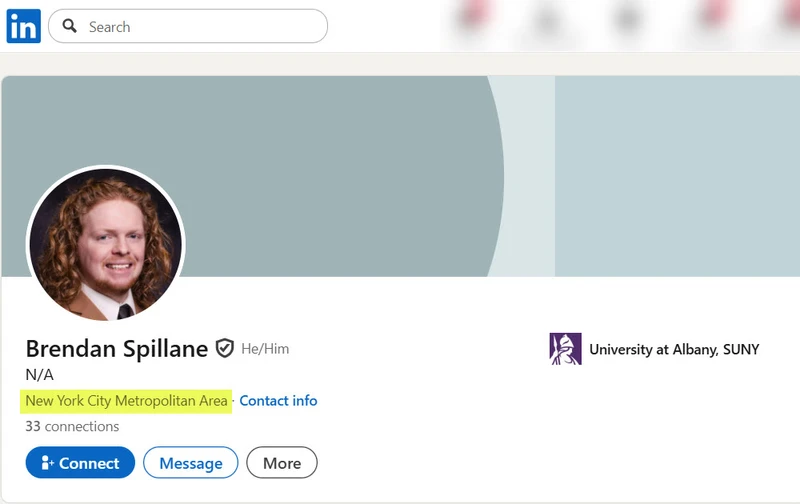Open the LinkedIn home logo

pyautogui.click(x=23, y=26)
